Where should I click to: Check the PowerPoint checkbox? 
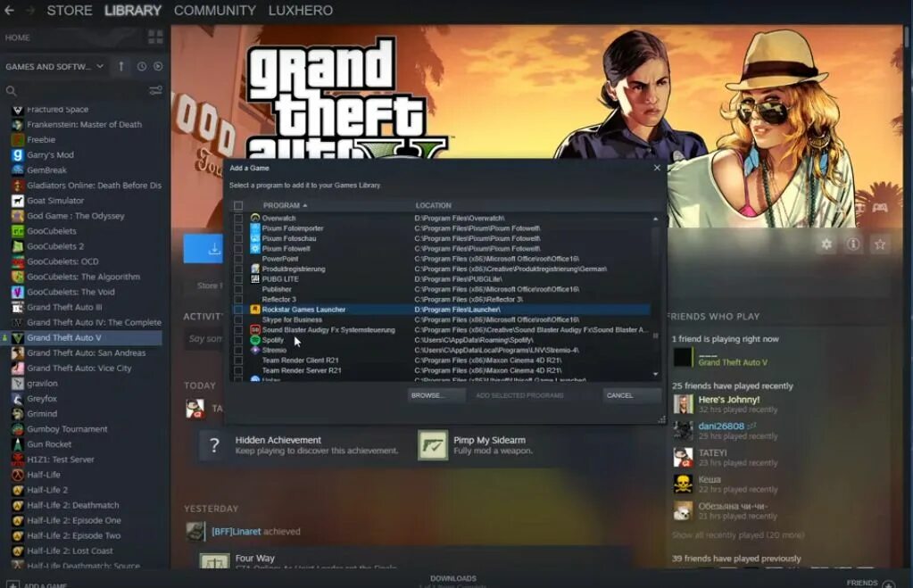(238, 259)
